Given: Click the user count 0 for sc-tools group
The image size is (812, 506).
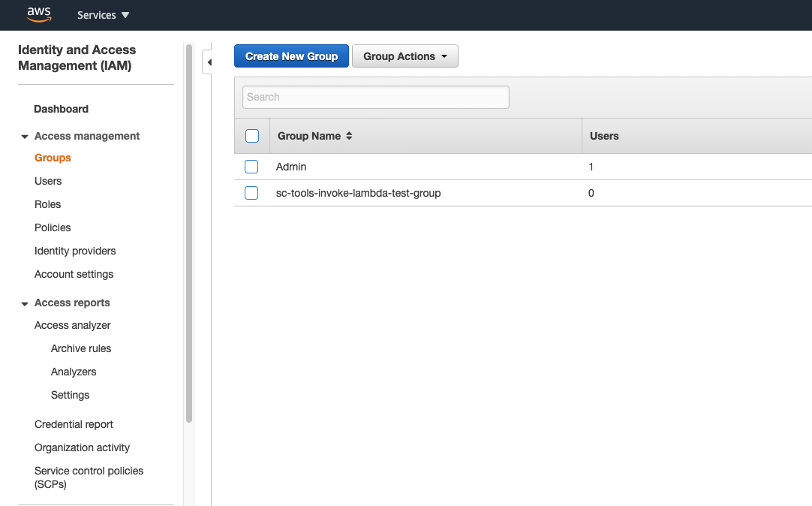Looking at the screenshot, I should pyautogui.click(x=591, y=193).
